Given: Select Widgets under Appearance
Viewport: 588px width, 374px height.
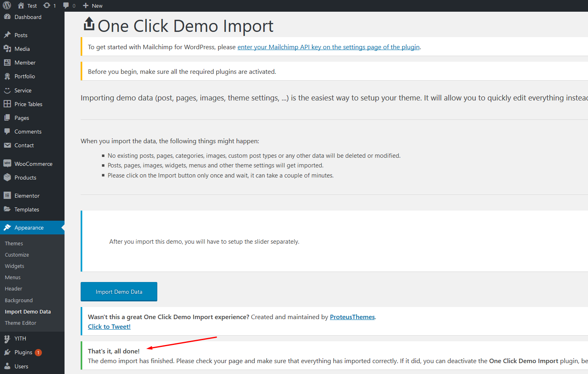Looking at the screenshot, I should click(x=15, y=266).
